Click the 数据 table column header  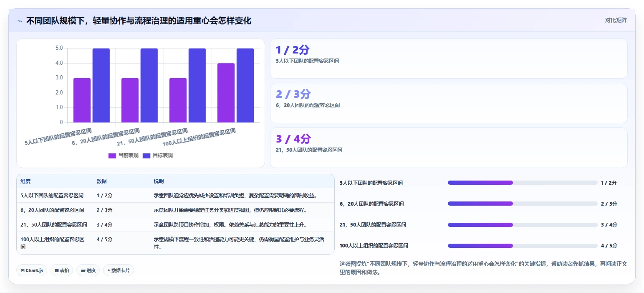point(102,181)
